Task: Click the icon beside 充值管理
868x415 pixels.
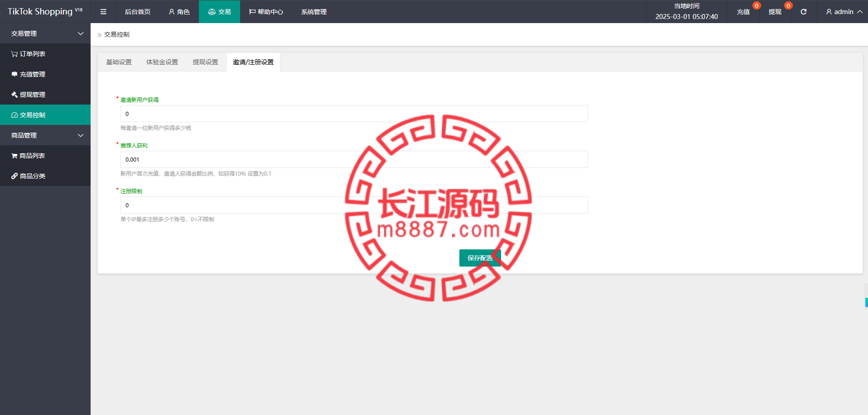Action: [14, 74]
